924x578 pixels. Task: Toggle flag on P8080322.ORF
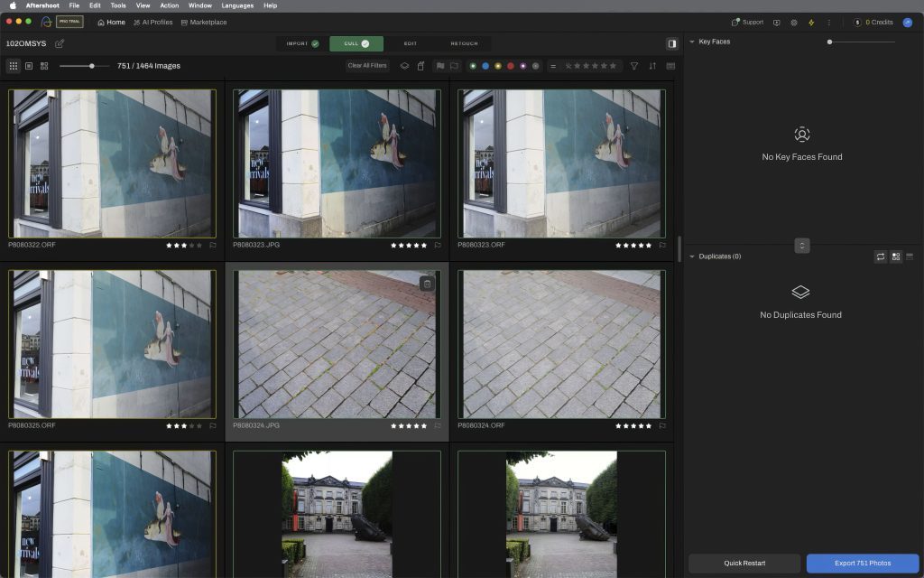pyautogui.click(x=213, y=246)
